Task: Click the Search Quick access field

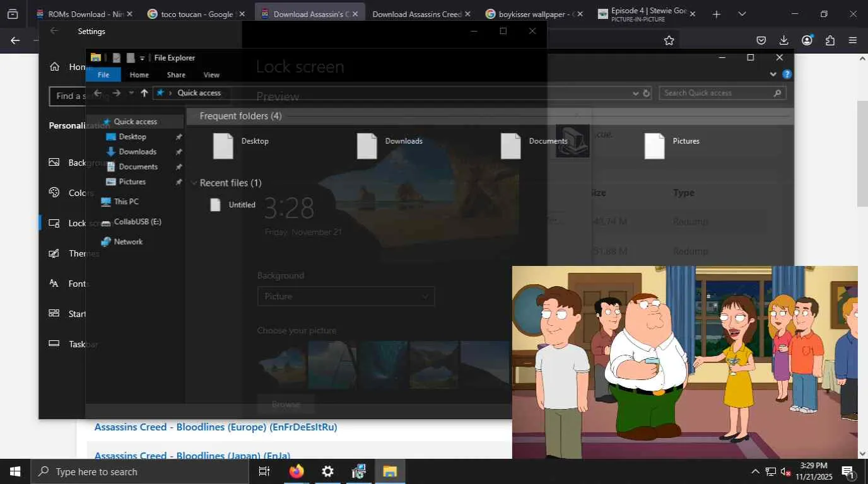Action: pyautogui.click(x=722, y=93)
